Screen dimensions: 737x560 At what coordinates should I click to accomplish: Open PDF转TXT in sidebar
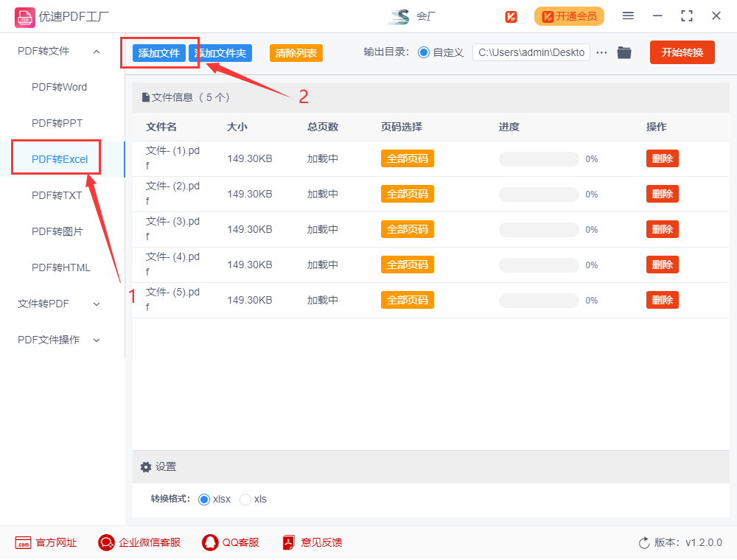[x=57, y=195]
